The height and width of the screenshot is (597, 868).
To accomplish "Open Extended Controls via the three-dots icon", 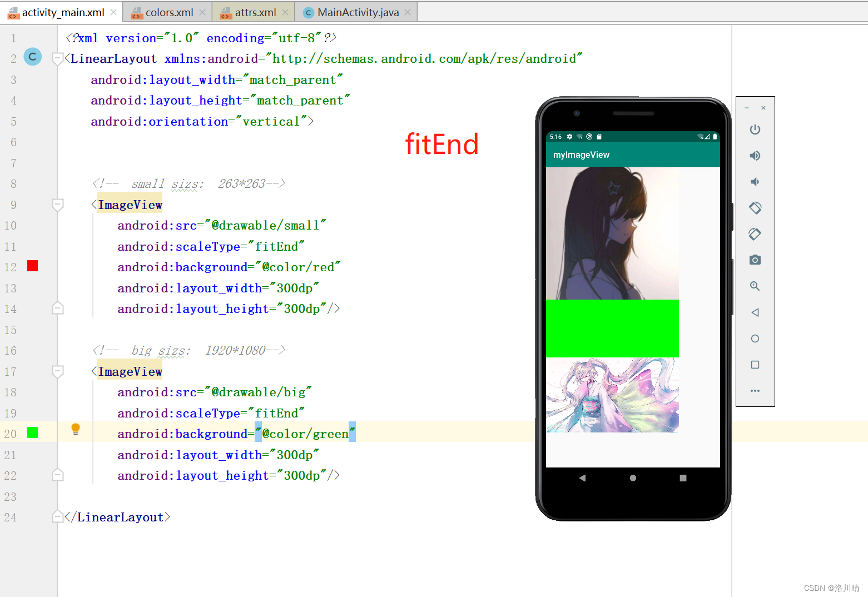I will point(755,391).
